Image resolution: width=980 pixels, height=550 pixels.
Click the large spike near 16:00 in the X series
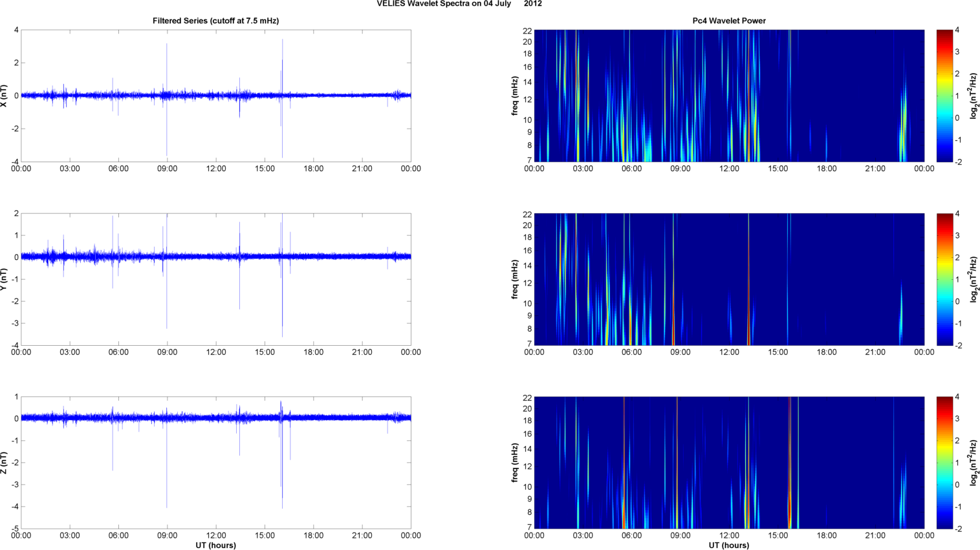click(x=282, y=65)
